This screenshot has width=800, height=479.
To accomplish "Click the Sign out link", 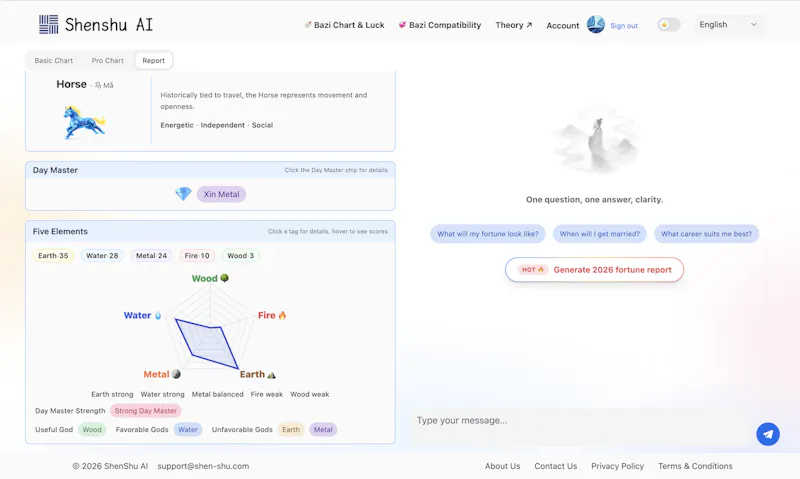I will point(623,26).
